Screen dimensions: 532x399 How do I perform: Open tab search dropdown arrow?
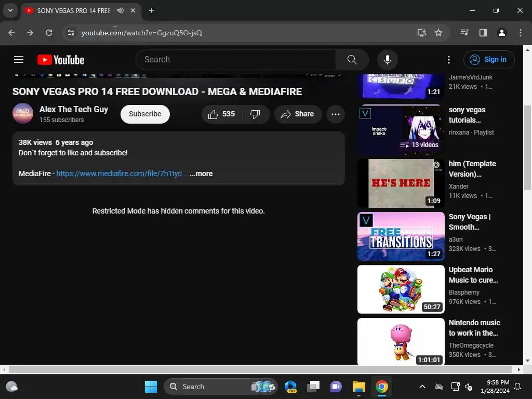(x=10, y=10)
